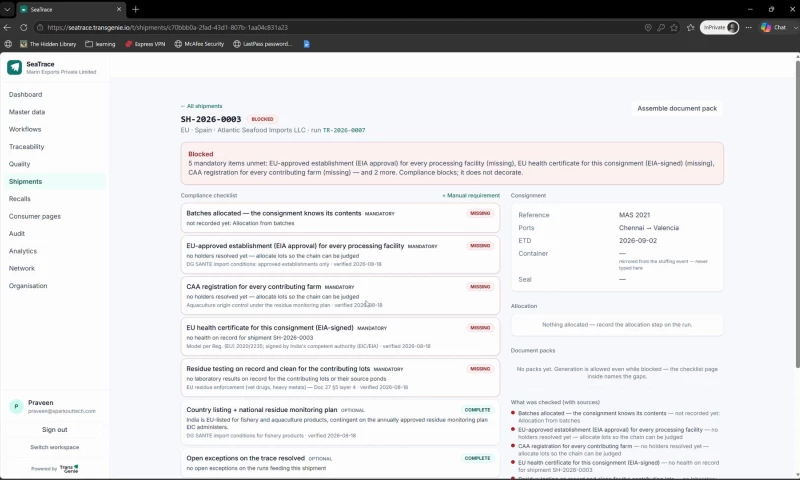Click the password key icon in address bar
800x480 pixels.
(x=661, y=28)
